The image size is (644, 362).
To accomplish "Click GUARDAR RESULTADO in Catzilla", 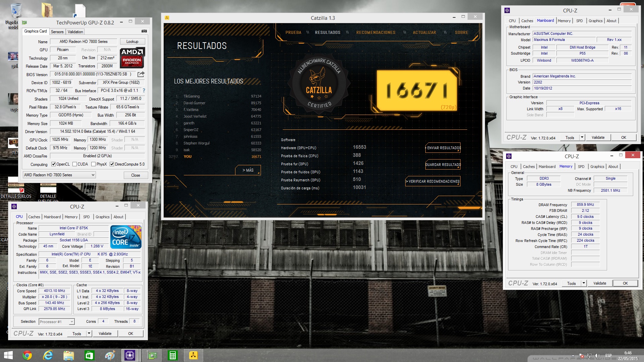I will point(443,165).
